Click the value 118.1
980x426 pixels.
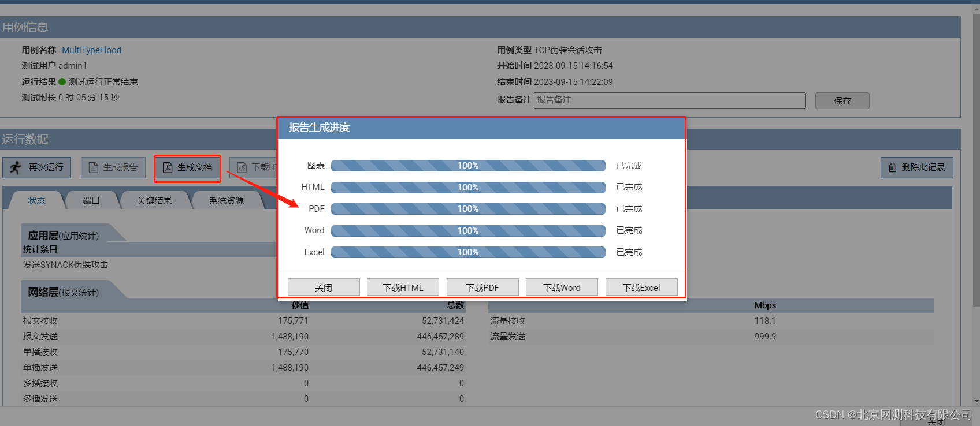coord(765,321)
